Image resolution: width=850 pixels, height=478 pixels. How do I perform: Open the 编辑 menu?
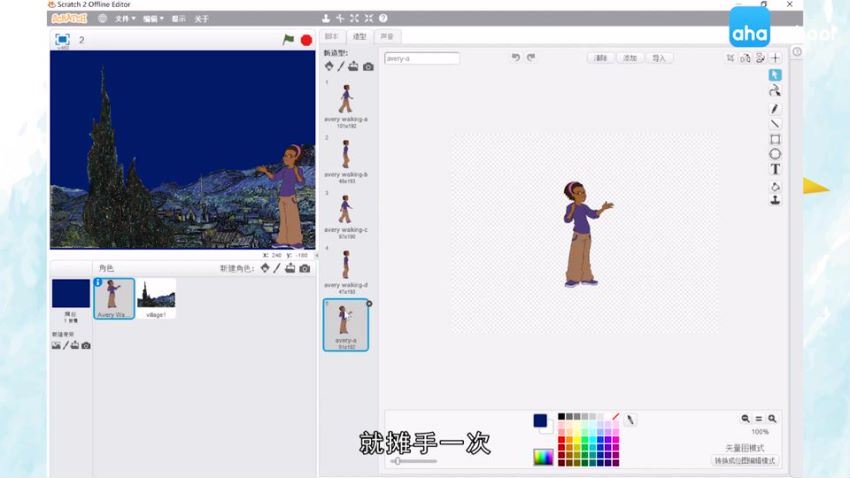tap(153, 19)
